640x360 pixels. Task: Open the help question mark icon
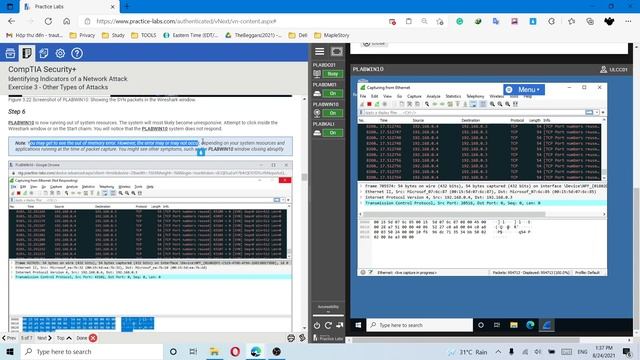[77, 53]
